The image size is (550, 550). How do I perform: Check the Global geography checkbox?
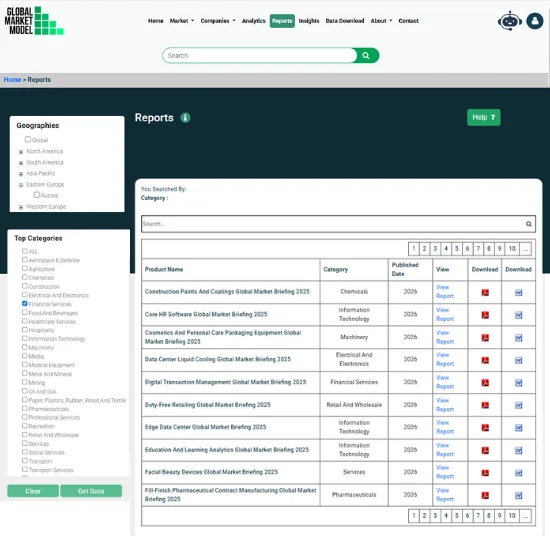(x=28, y=139)
